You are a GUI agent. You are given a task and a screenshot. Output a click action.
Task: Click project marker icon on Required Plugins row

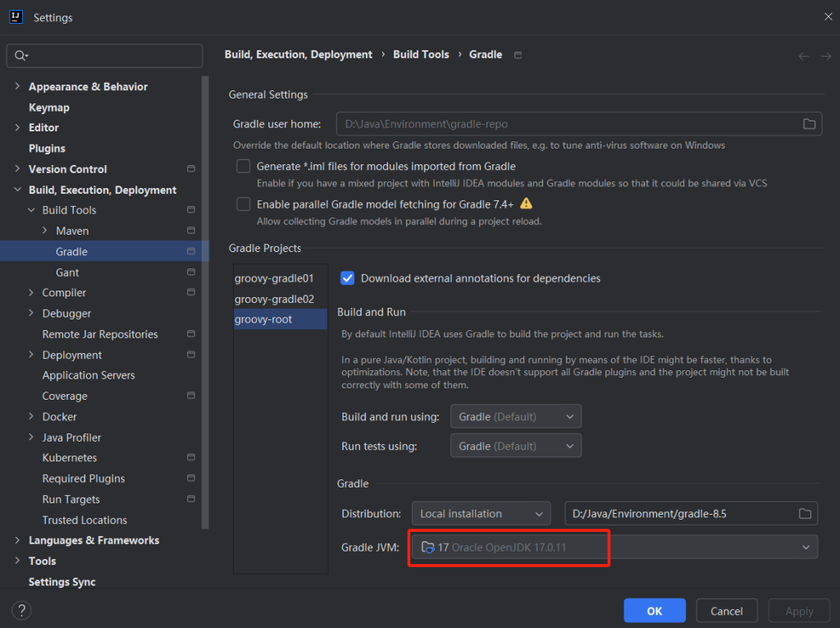click(190, 478)
